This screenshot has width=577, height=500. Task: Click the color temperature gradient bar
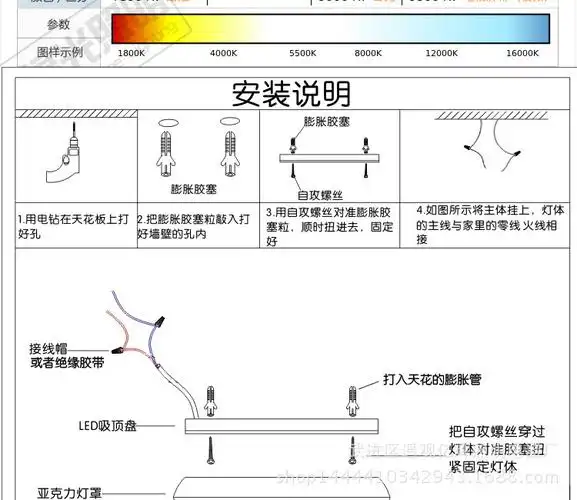330,29
